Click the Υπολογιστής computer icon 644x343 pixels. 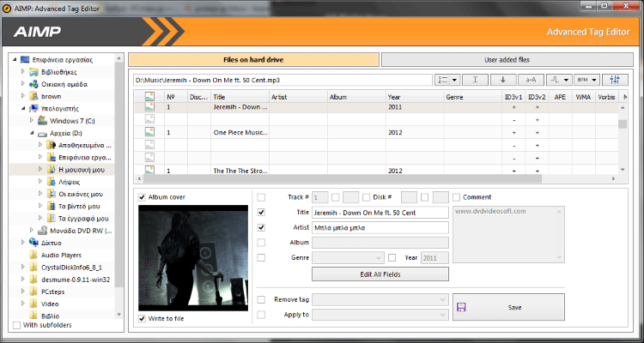pyautogui.click(x=33, y=109)
